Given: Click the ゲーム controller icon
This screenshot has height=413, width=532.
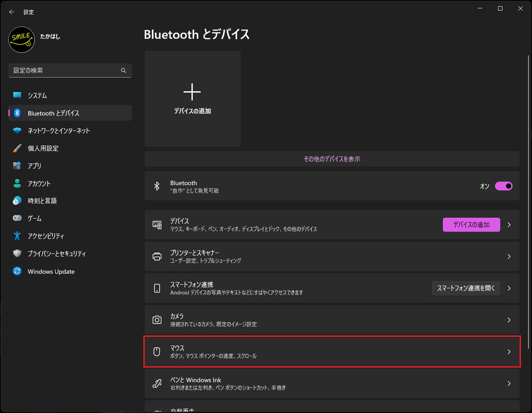Looking at the screenshot, I should 17,218.
